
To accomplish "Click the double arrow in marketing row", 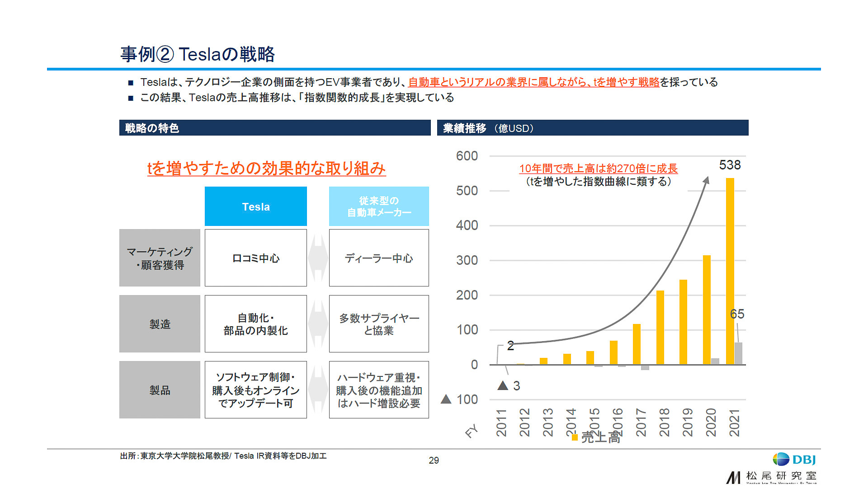I will coord(318,258).
